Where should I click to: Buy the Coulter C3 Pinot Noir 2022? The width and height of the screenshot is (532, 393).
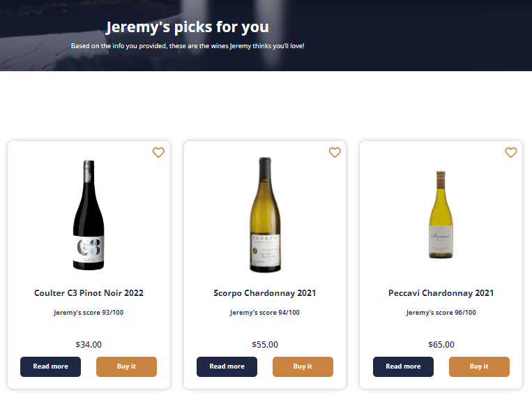click(126, 366)
